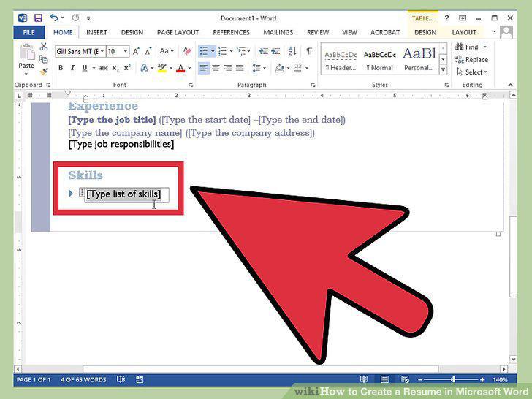Image resolution: width=532 pixels, height=399 pixels.
Task: Switch to the INSERT tab
Action: click(96, 33)
